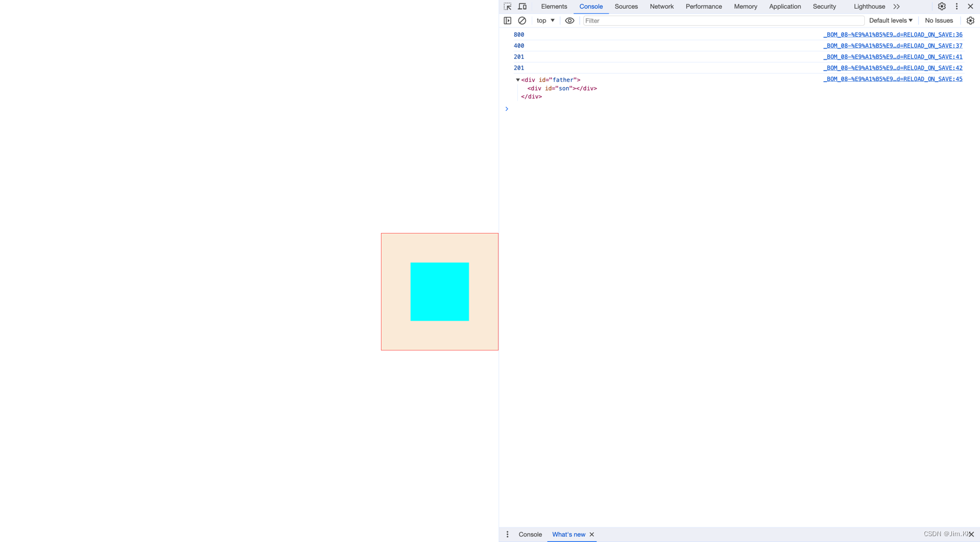The height and width of the screenshot is (542, 980).
Task: Open the Sources tab
Action: (x=626, y=6)
